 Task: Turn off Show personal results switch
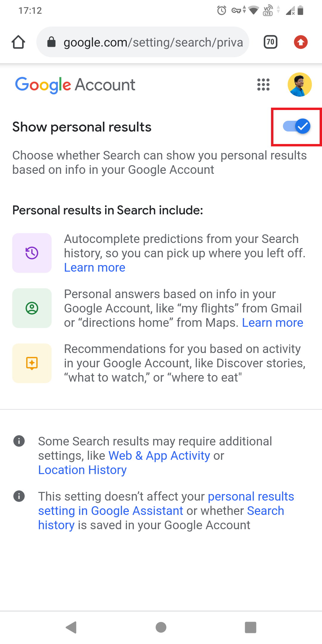(x=296, y=126)
